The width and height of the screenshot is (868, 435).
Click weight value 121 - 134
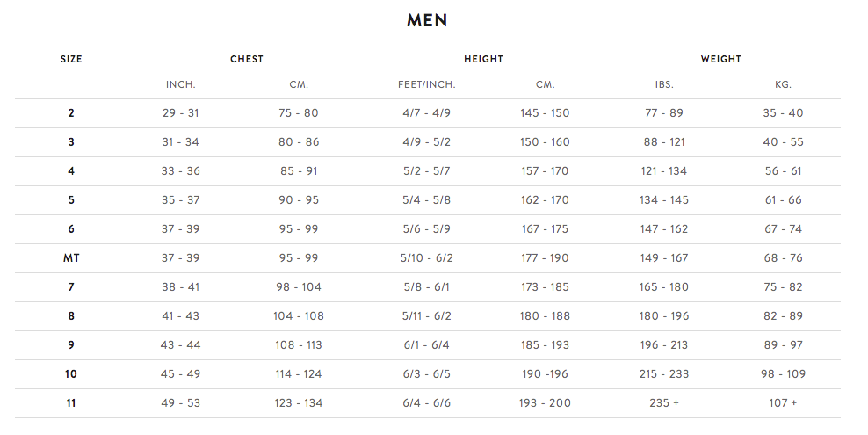click(664, 171)
